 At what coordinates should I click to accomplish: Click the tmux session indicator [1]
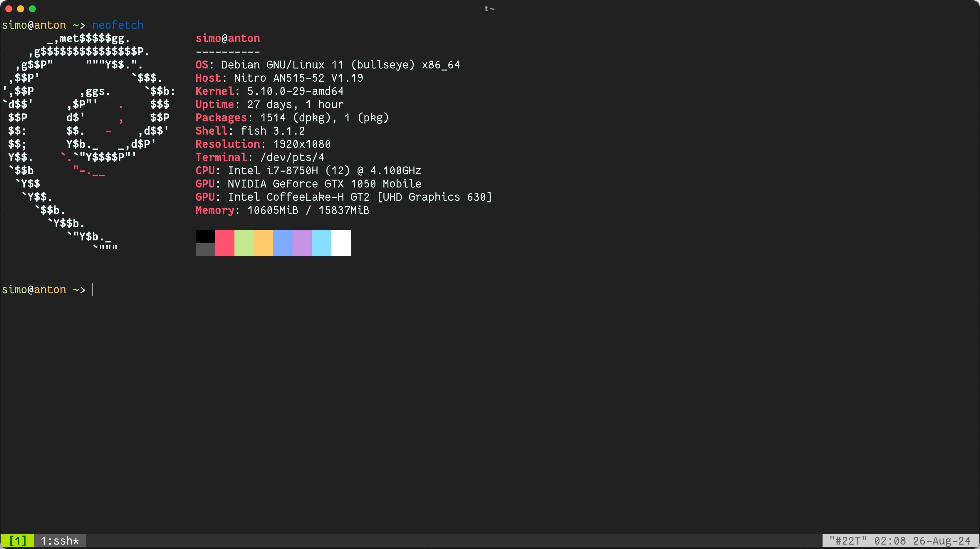[18, 541]
